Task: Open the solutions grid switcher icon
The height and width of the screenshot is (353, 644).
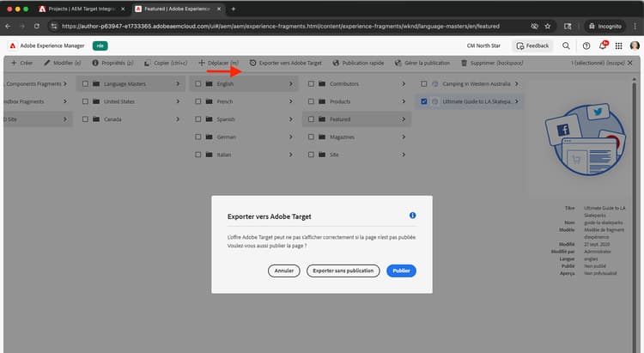Action: pyautogui.click(x=618, y=46)
